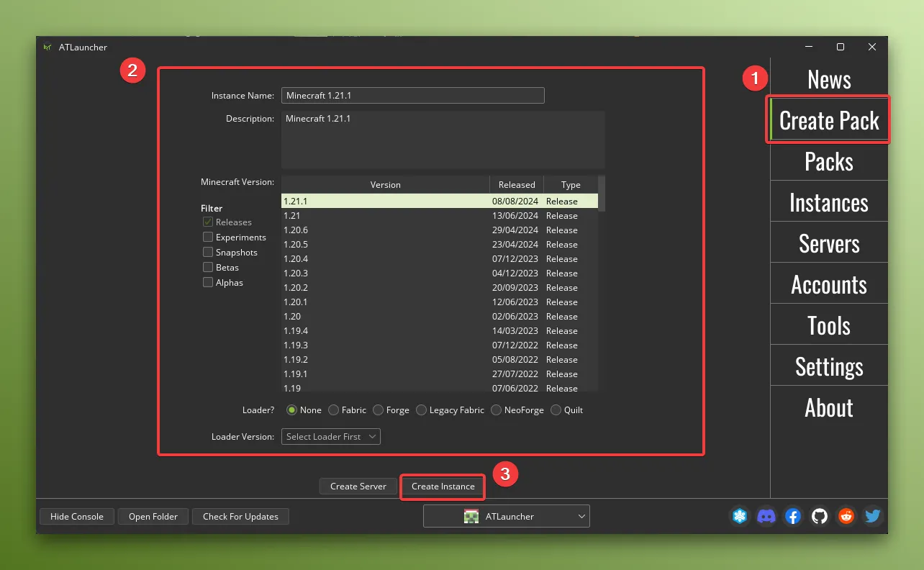924x570 pixels.
Task: Expand the Loader Version dropdown
Action: click(x=330, y=437)
